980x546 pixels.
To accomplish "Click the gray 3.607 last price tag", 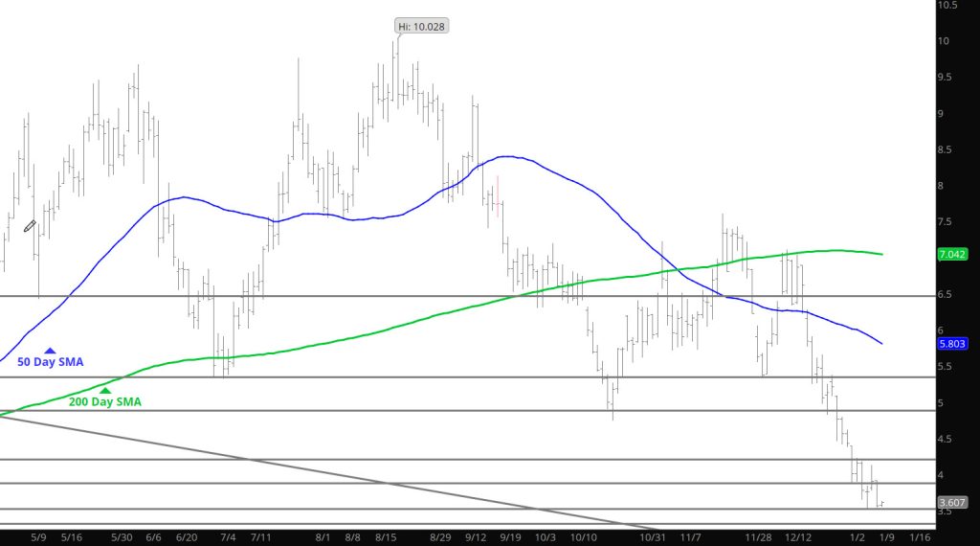I will pos(953,502).
